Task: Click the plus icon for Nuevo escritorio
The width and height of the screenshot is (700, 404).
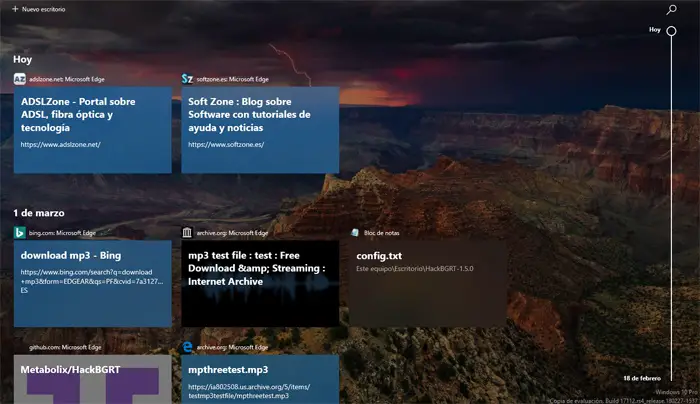Action: click(15, 9)
